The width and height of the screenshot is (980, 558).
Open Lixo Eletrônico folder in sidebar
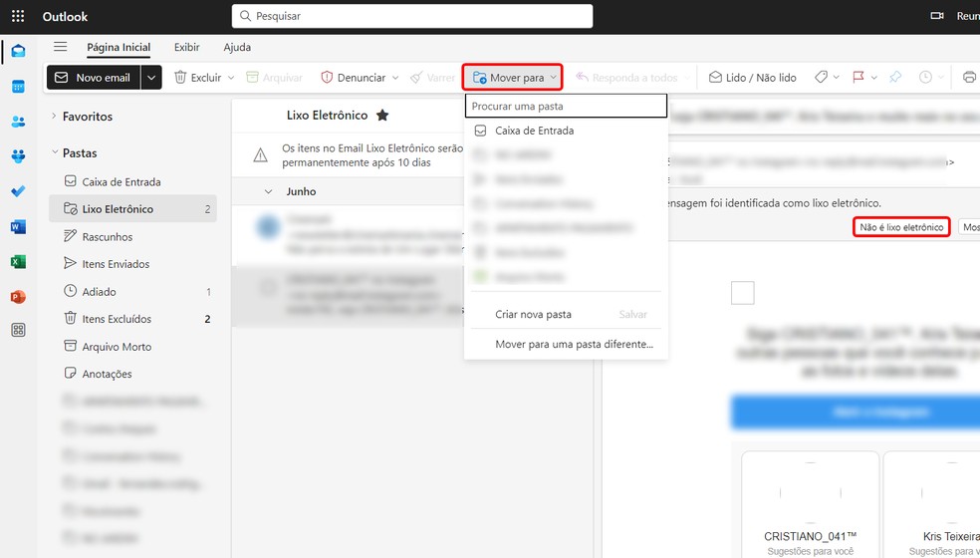[x=132, y=209]
